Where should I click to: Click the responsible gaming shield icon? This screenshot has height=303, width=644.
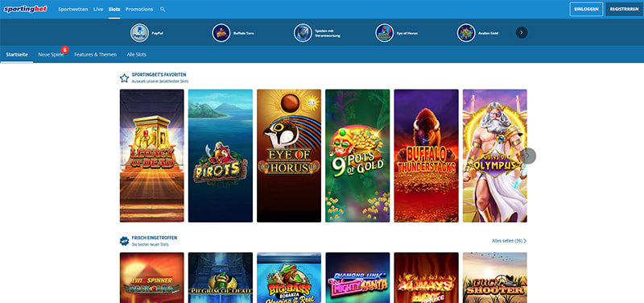point(303,33)
